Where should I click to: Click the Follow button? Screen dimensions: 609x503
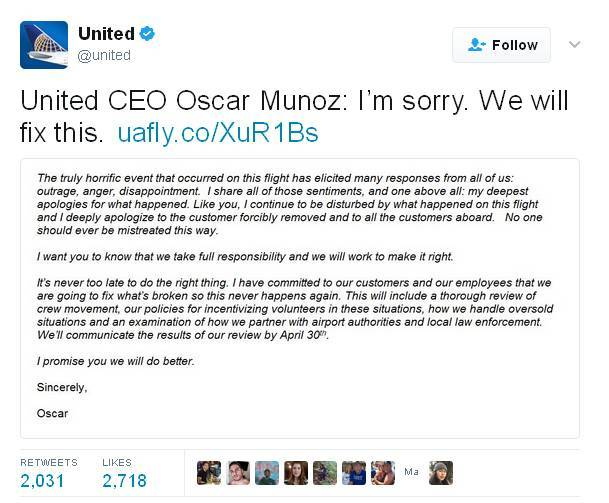(x=501, y=45)
